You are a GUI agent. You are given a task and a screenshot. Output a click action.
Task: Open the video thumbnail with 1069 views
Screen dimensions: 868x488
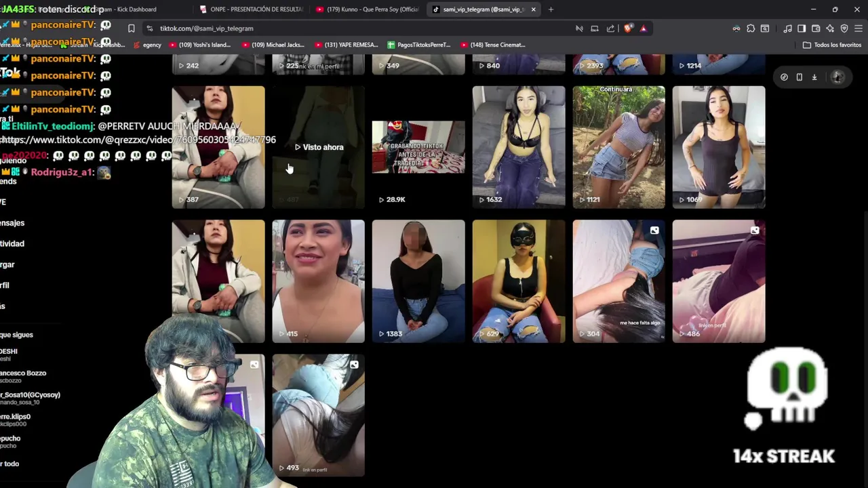click(719, 147)
